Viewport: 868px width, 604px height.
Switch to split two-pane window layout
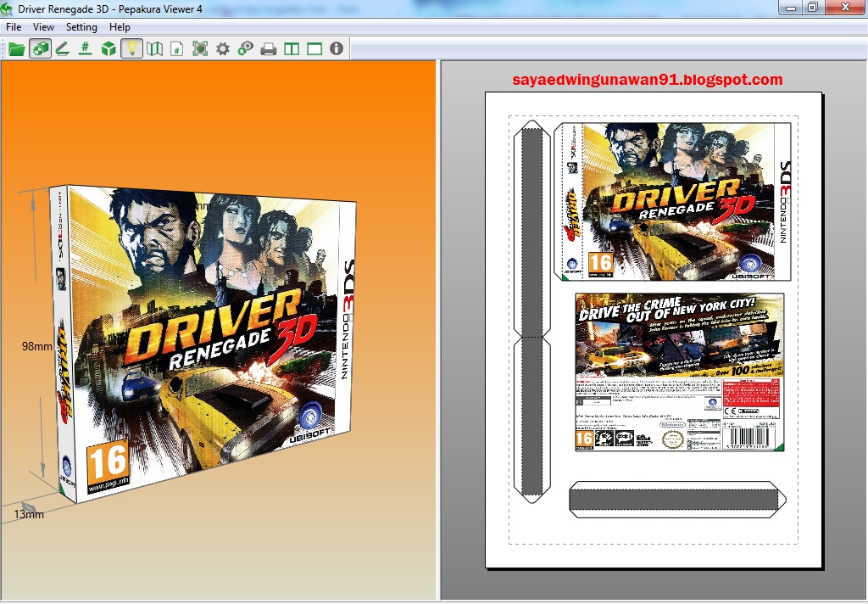(292, 48)
